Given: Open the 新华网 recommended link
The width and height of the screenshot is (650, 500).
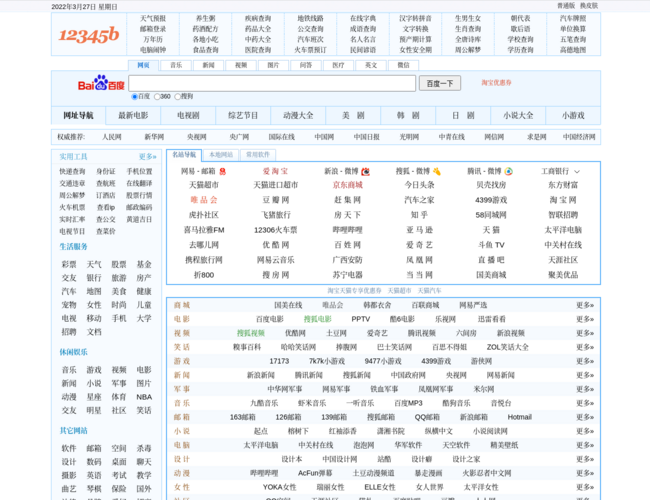Looking at the screenshot, I should tap(154, 137).
